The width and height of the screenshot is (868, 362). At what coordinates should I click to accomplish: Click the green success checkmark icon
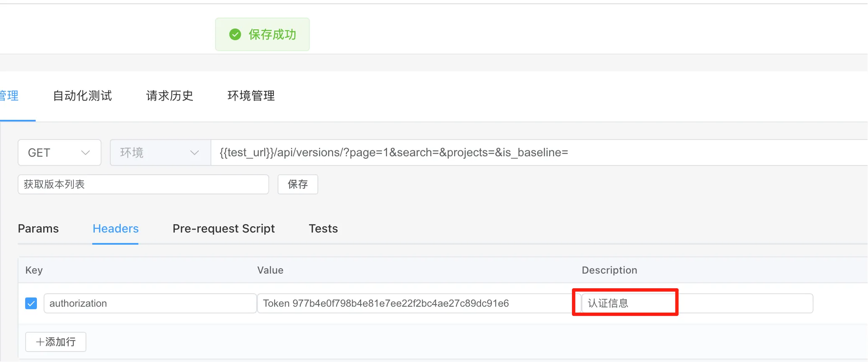(x=235, y=34)
